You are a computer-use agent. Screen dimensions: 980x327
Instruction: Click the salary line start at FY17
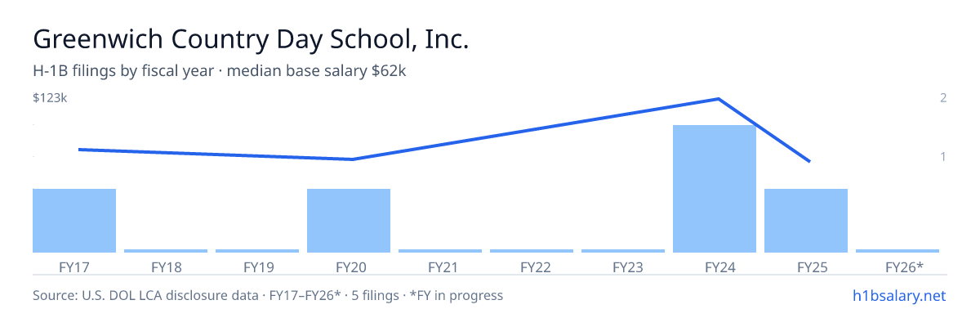point(79,149)
